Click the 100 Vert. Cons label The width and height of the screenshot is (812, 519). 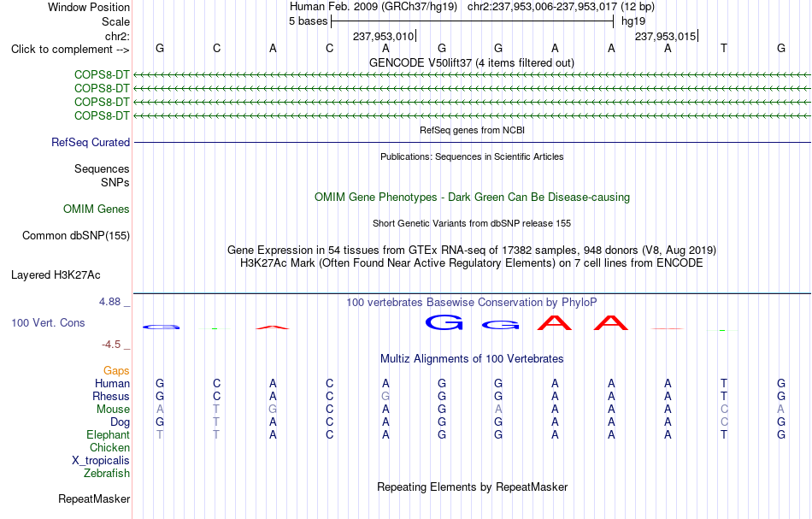48,323
